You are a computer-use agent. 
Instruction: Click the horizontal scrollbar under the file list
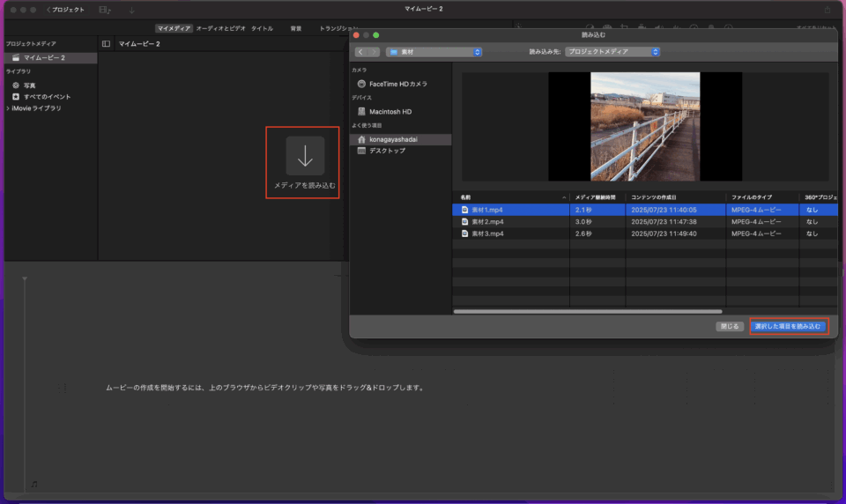pos(588,311)
